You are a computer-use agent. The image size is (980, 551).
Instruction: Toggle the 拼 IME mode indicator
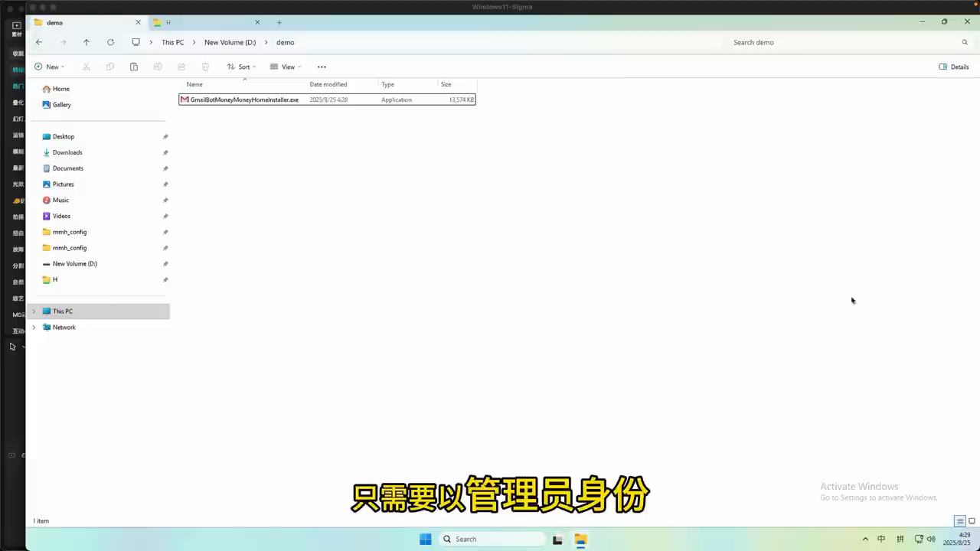point(900,539)
